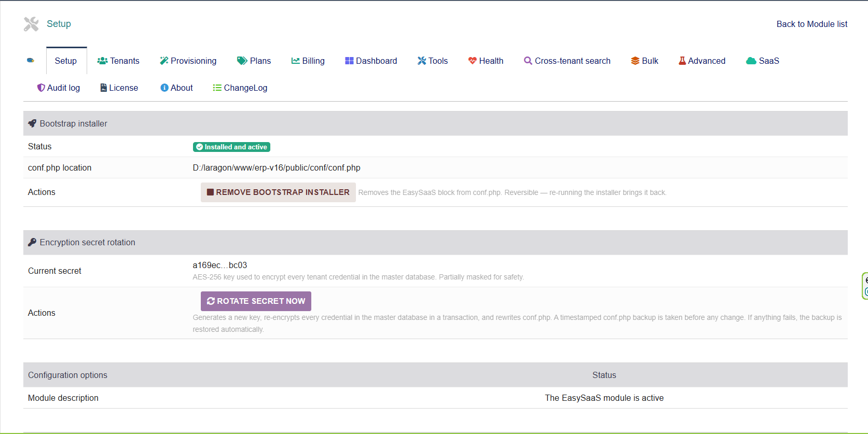The image size is (868, 434).
Task: Click the Bulk layers icon
Action: click(635, 61)
